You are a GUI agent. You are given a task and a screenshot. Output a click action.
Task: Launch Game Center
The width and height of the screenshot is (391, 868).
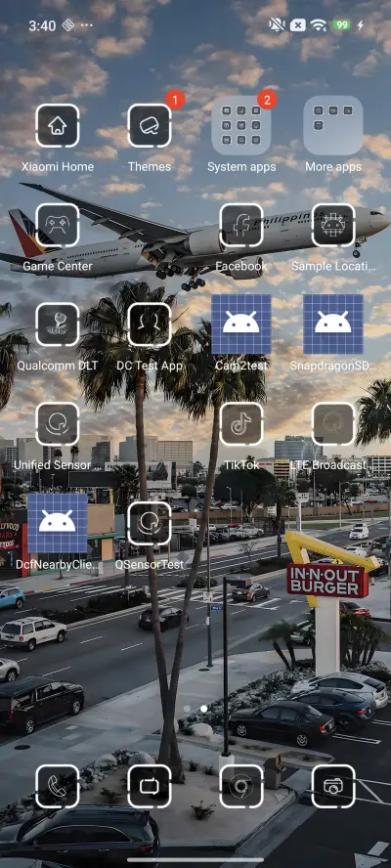pyautogui.click(x=58, y=225)
